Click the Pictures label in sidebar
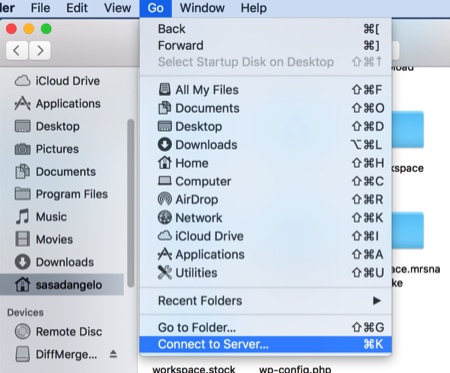This screenshot has height=373, width=450. click(x=57, y=149)
